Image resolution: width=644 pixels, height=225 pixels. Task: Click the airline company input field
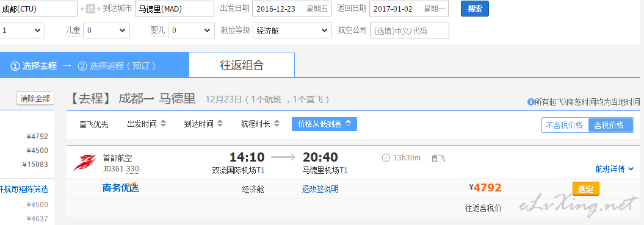coord(410,30)
